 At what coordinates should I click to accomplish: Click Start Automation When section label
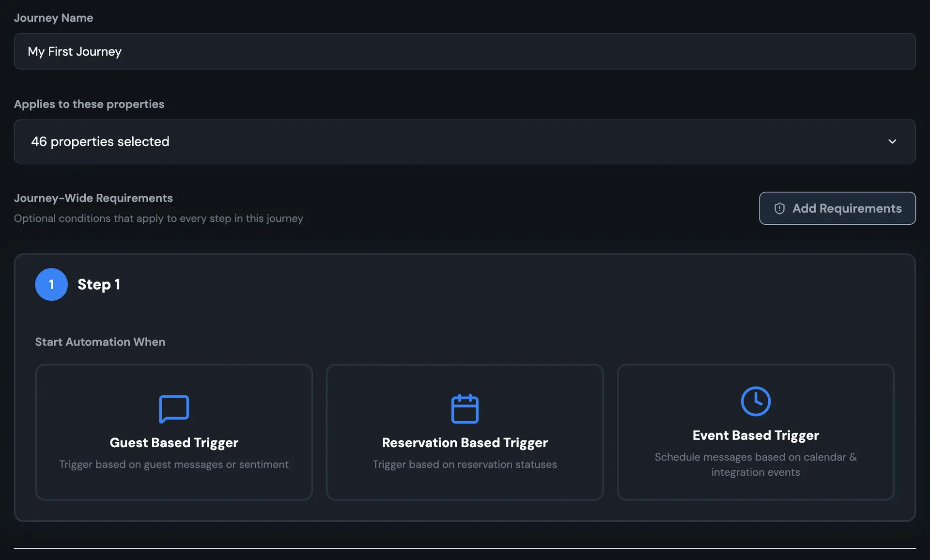(x=100, y=342)
